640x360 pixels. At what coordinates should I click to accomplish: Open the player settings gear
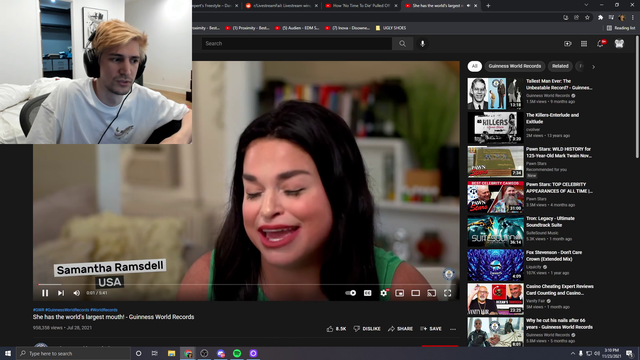coord(384,293)
